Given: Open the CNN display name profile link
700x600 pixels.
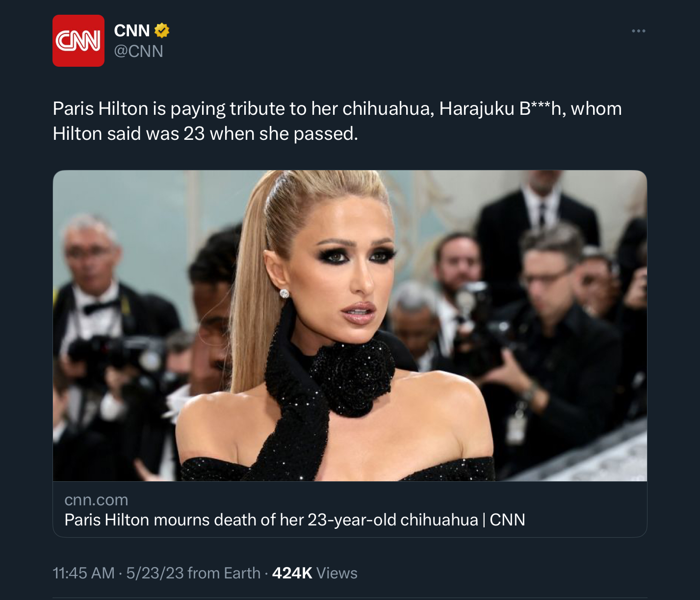Looking at the screenshot, I should click(131, 30).
